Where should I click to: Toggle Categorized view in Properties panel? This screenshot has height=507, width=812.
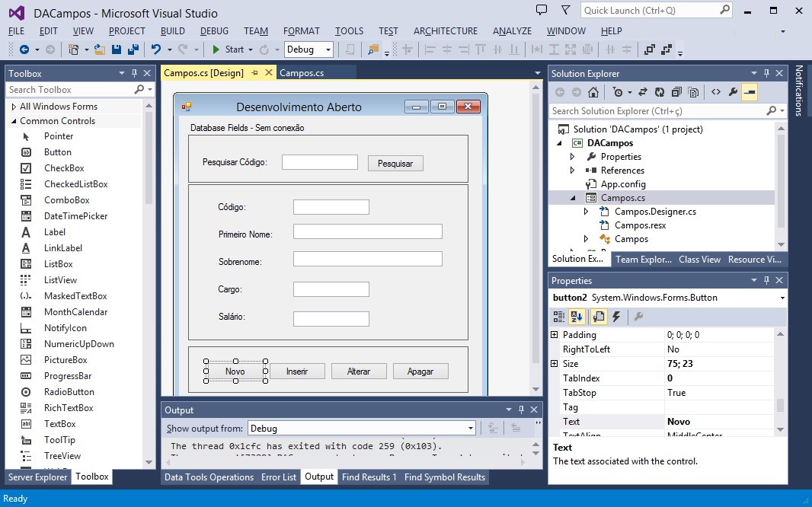tap(559, 317)
